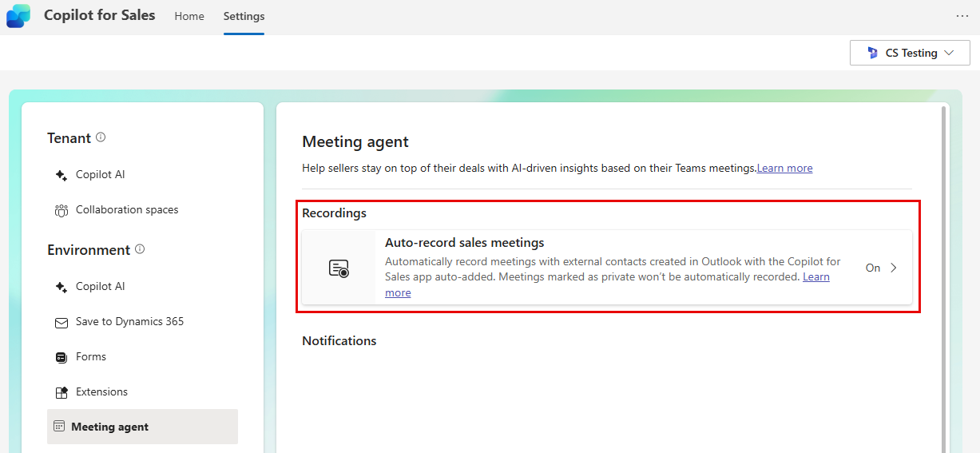
Task: Click the Copilot for Sales app logo
Action: point(18,16)
